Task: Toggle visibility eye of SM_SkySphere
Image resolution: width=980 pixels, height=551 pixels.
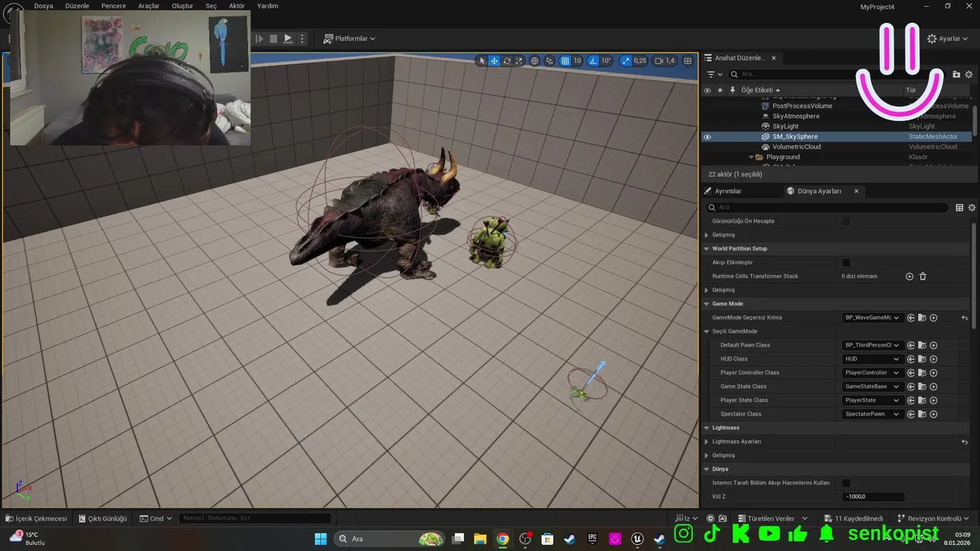Action: pos(707,137)
